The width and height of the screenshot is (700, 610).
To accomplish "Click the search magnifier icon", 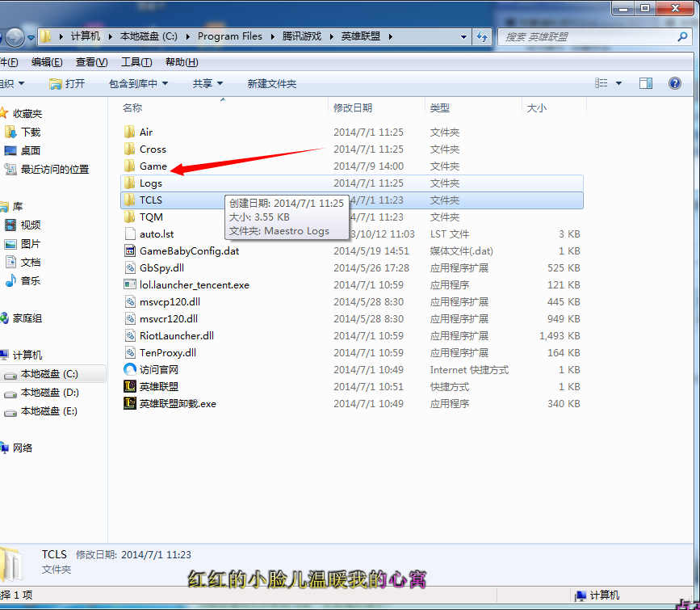I will click(682, 36).
